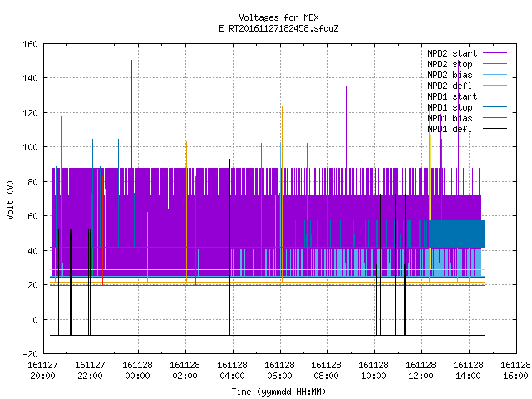The width and height of the screenshot is (532, 399).
Task: Click the NPD2 start legend label
Action: point(452,53)
